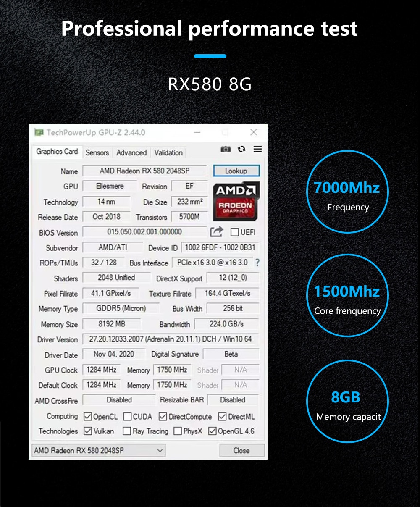Click the Driver Date value Nov 04, 2020
Screen dimensions: 420x507
pyautogui.click(x=113, y=354)
